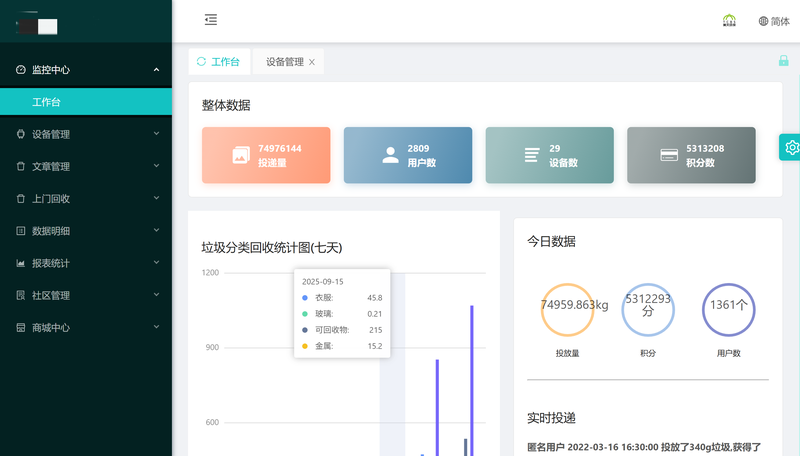Open the green avatar icon in the header
This screenshot has width=800, height=456.
tap(729, 20)
